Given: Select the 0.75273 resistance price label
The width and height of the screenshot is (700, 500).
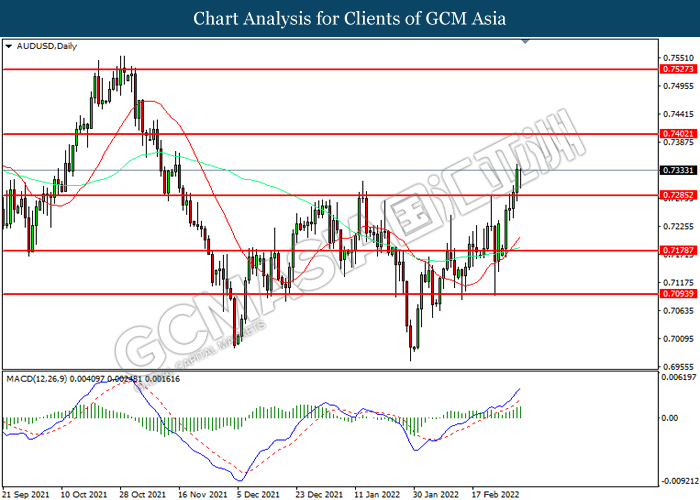Looking at the screenshot, I should [678, 69].
